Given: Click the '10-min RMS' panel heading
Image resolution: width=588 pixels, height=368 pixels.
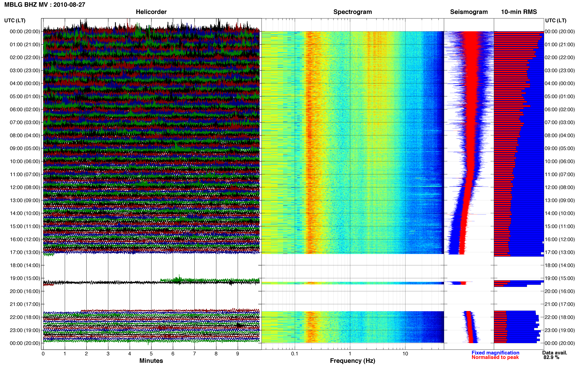Looking at the screenshot, I should (x=519, y=12).
